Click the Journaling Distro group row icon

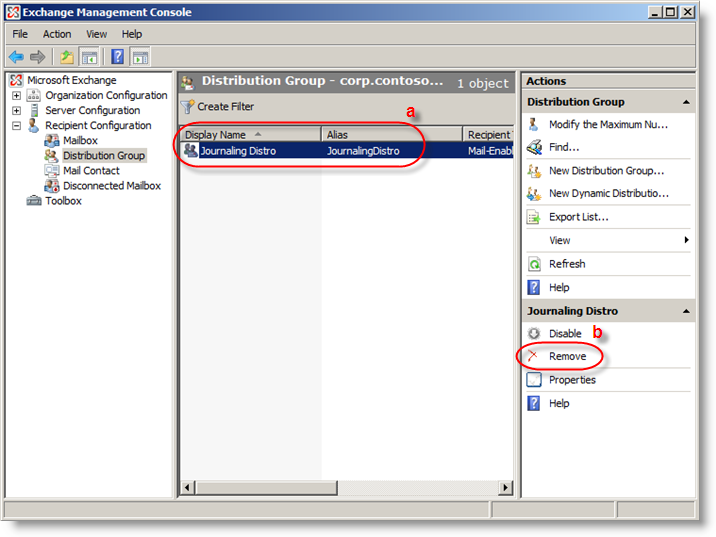190,150
